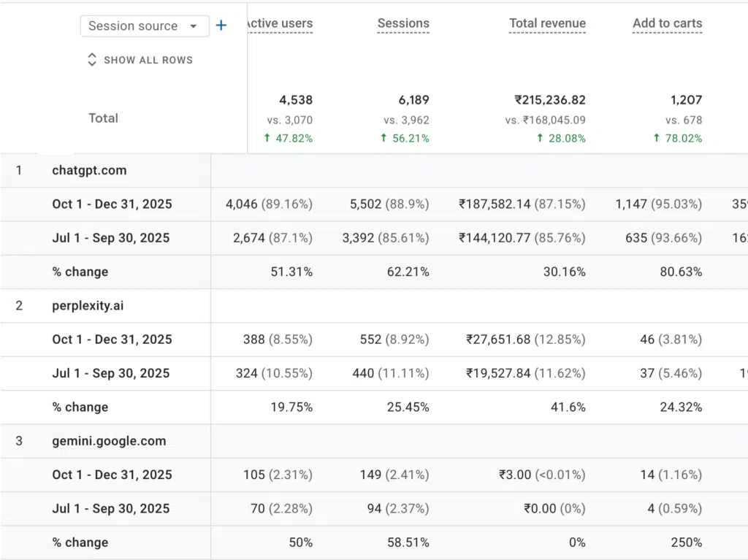
Task: Click the 56.21% sessions increase
Action: 405,138
